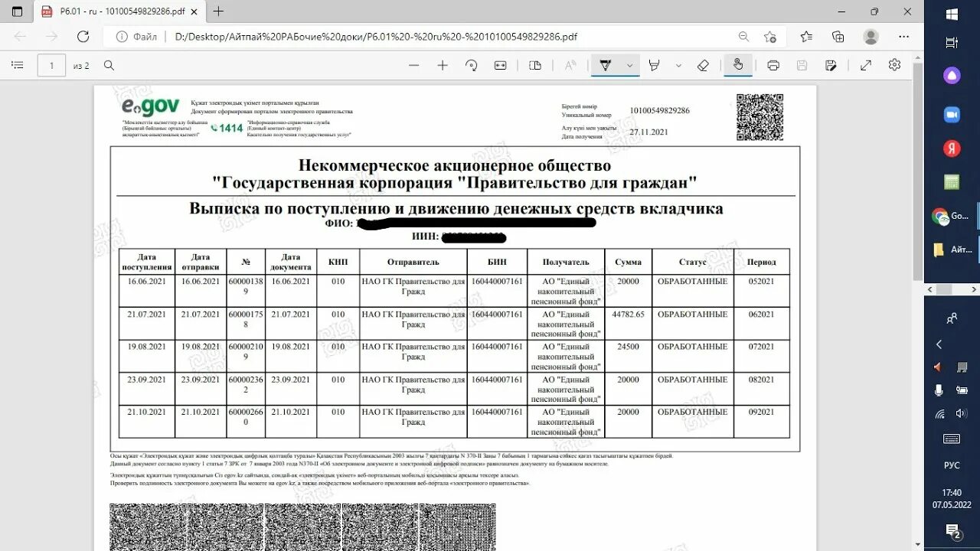
Task: Open Zoom from the taskbar
Action: (952, 115)
